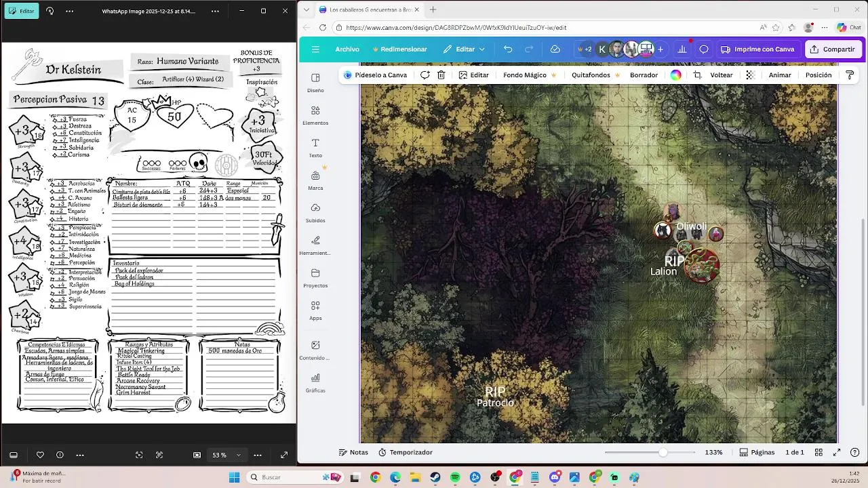Toggle the Notas panel in Canva
Viewport: 868px width, 488px height.
click(x=353, y=452)
